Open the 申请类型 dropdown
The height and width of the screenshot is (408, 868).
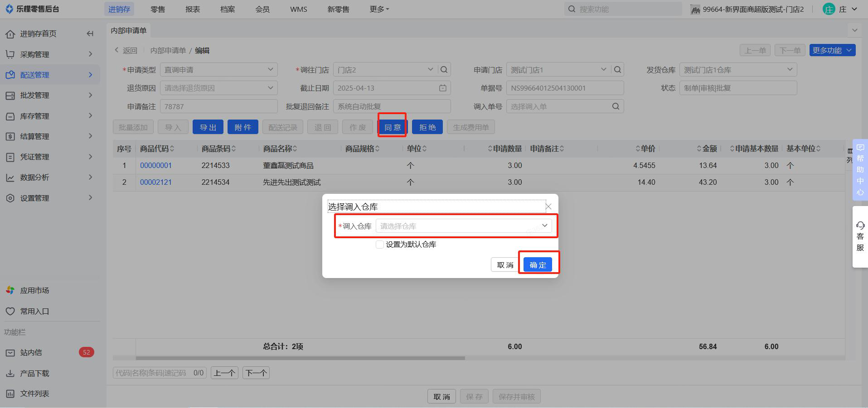coord(218,70)
